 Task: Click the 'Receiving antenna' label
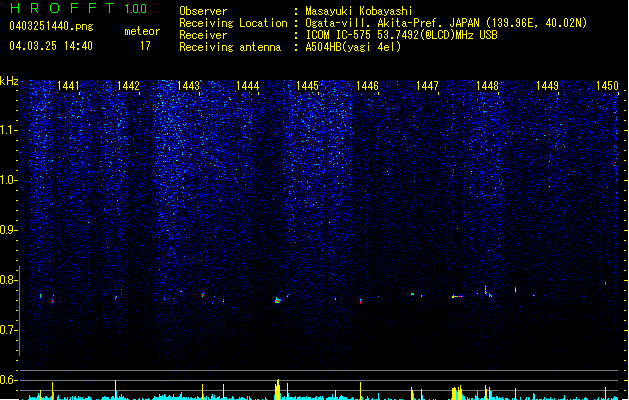click(x=230, y=47)
